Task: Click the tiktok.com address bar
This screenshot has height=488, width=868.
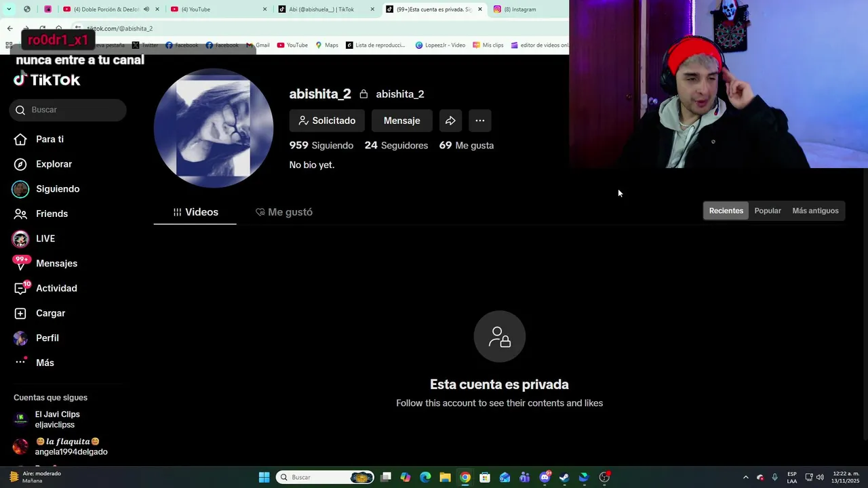Action: [x=319, y=28]
